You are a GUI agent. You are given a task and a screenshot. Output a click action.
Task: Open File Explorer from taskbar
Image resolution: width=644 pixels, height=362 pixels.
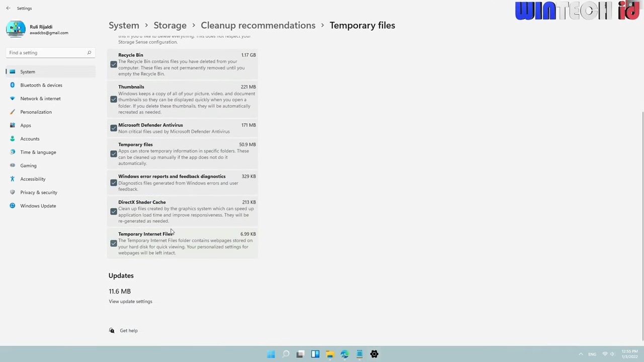330,354
